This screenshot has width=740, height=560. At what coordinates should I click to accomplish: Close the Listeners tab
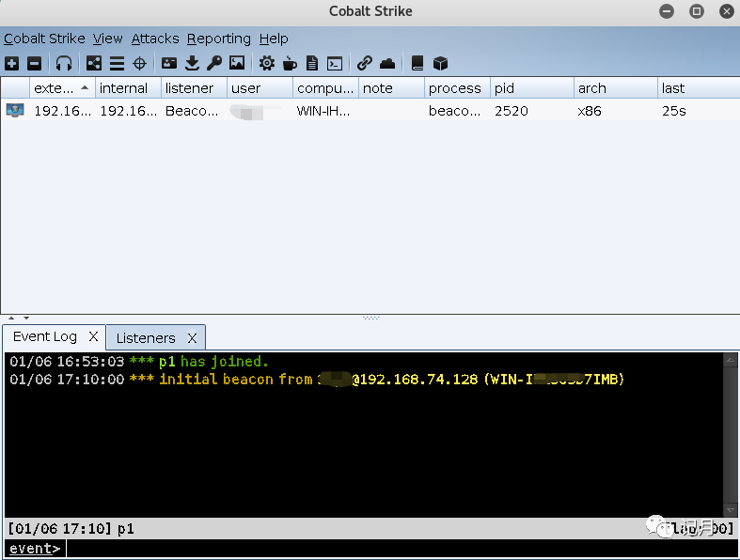(192, 338)
